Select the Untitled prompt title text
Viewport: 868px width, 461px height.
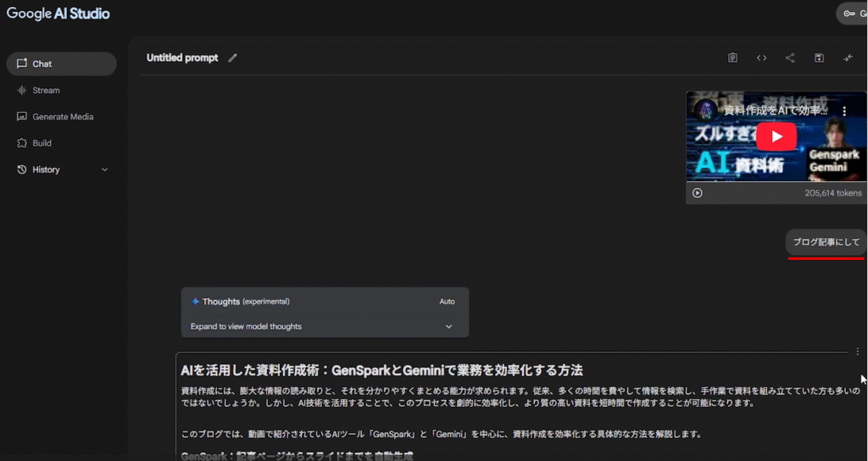coord(182,58)
